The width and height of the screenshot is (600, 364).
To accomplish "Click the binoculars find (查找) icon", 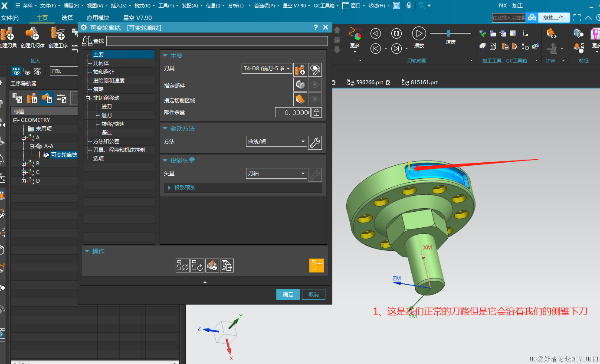I will click(x=87, y=41).
